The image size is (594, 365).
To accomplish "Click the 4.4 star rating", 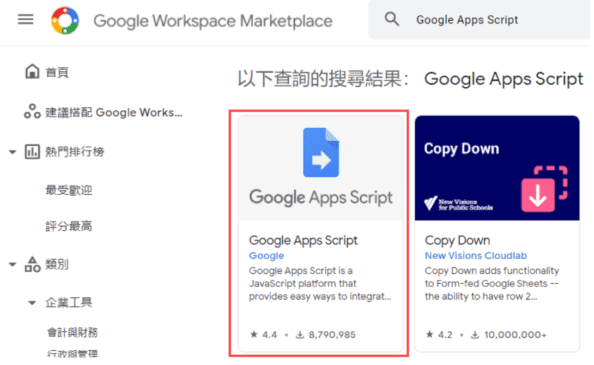I will click(x=264, y=335).
